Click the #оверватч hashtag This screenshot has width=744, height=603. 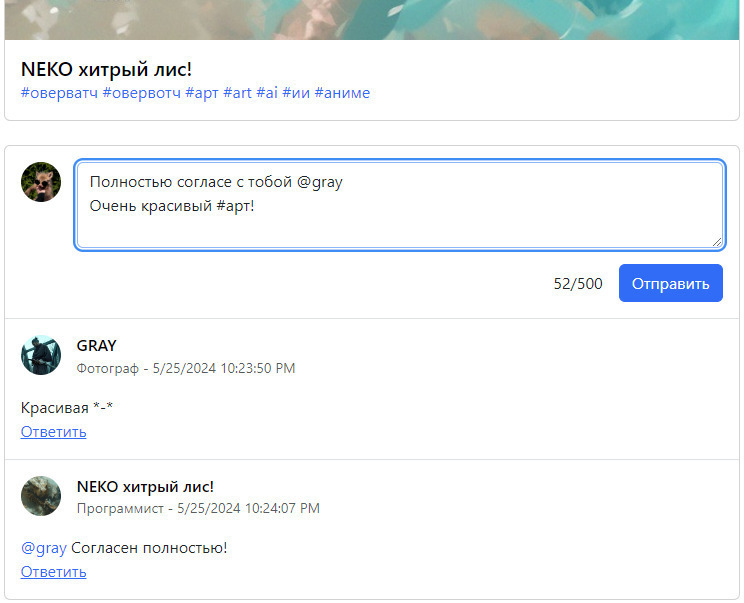[x=59, y=93]
